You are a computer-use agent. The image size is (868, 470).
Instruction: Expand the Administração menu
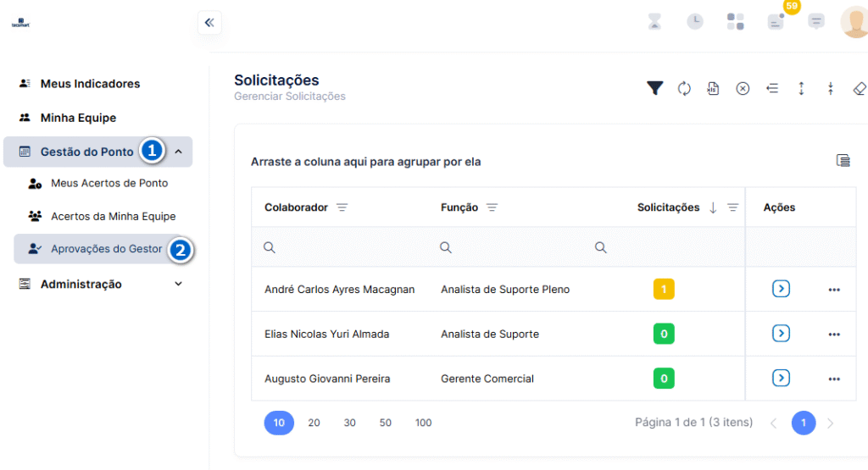pyautogui.click(x=178, y=284)
